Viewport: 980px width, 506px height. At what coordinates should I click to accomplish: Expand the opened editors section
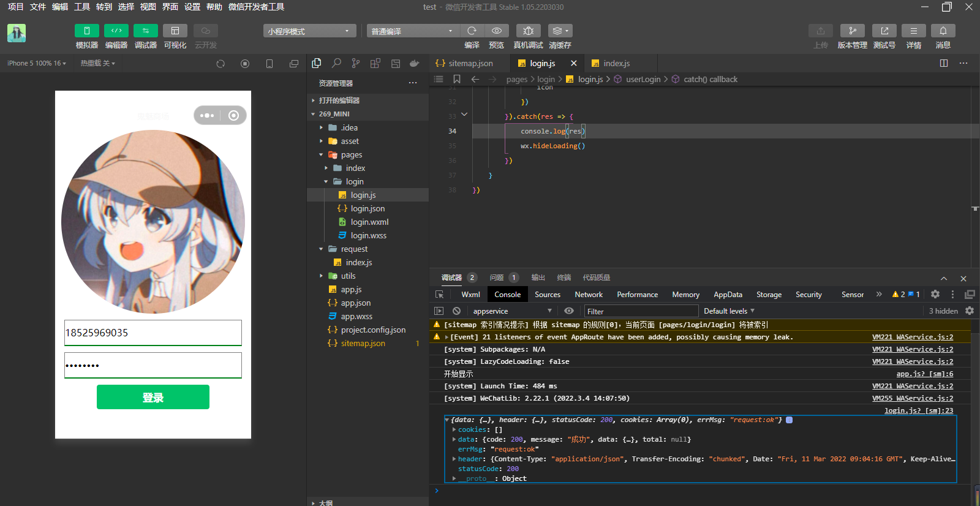click(367, 100)
